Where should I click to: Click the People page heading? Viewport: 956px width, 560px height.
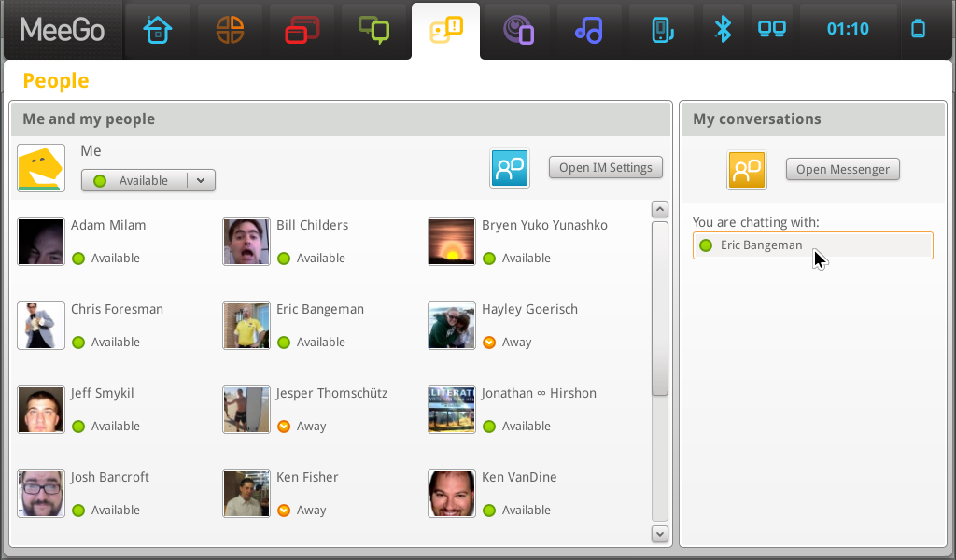click(56, 81)
